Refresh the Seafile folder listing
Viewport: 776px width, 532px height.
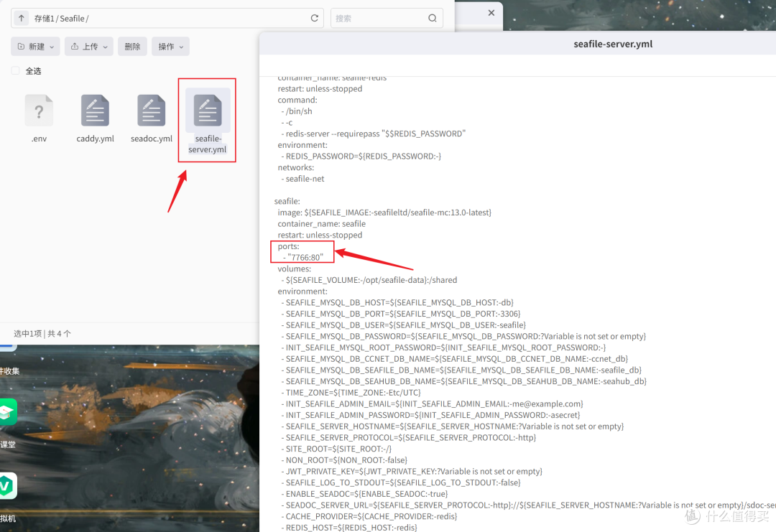coord(314,18)
